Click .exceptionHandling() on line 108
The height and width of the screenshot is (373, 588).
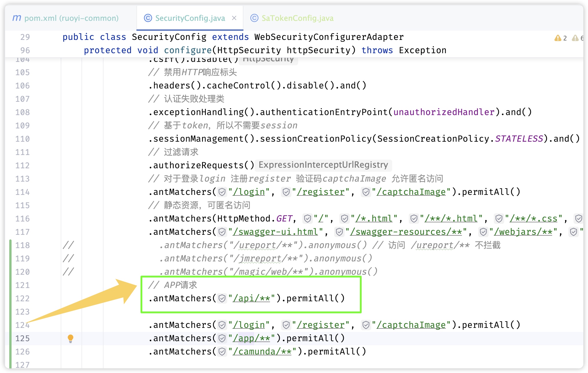click(x=201, y=112)
